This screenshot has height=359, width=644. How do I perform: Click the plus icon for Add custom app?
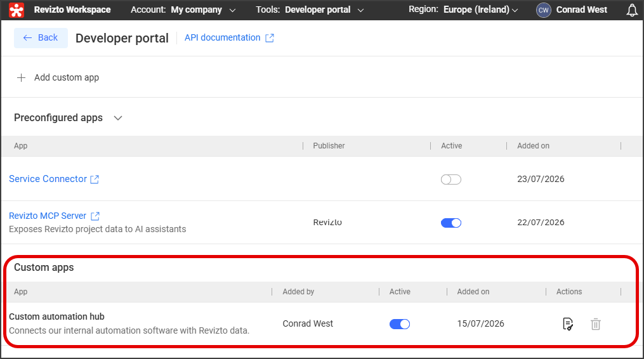21,77
